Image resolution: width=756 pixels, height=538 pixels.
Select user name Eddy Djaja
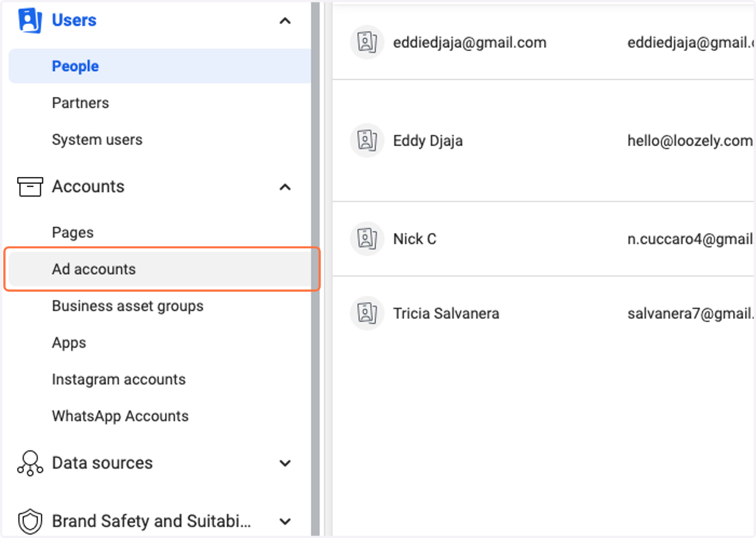click(428, 140)
